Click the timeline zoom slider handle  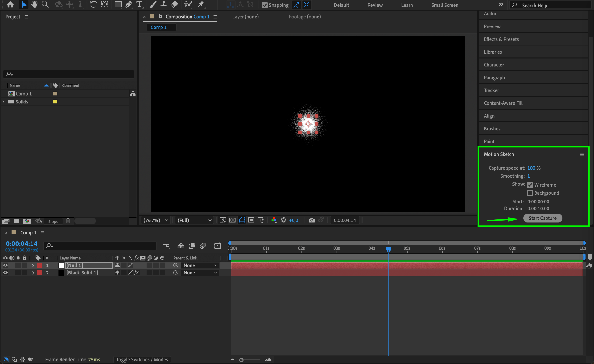(x=241, y=360)
